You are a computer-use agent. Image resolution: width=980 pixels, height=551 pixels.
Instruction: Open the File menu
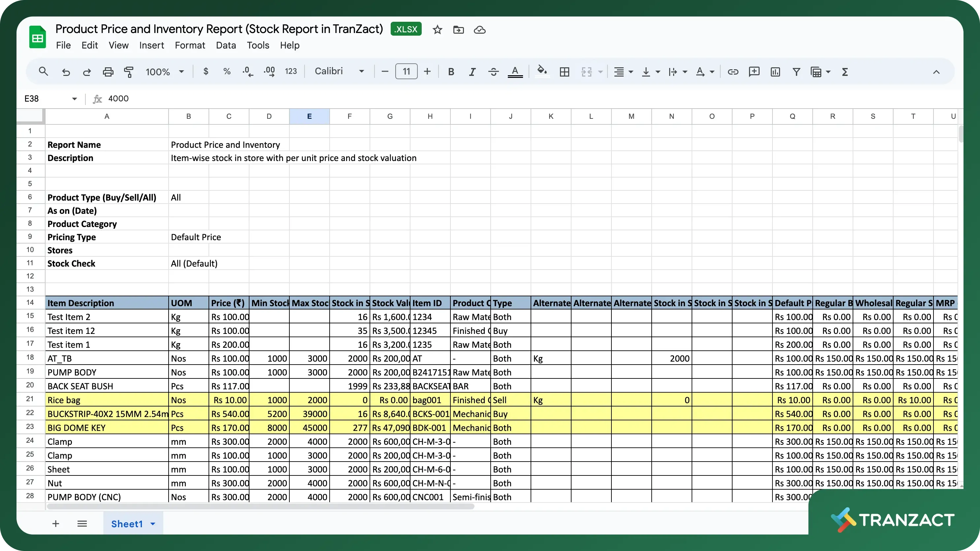tap(63, 45)
